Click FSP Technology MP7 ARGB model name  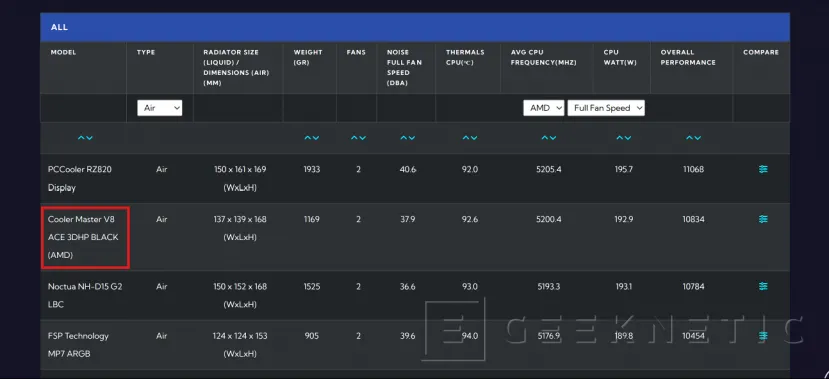[78, 345]
